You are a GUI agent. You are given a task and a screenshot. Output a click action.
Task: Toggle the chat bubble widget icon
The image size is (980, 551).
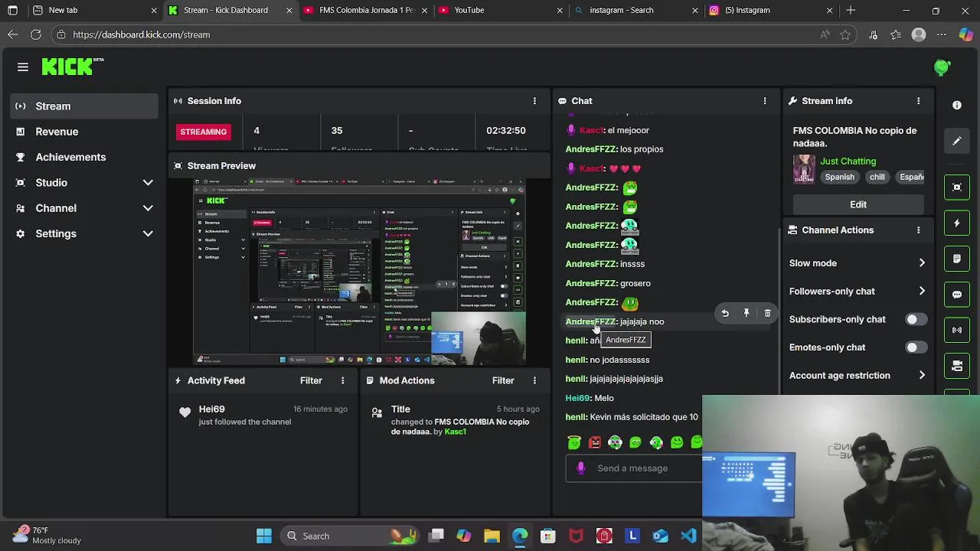[x=957, y=295]
